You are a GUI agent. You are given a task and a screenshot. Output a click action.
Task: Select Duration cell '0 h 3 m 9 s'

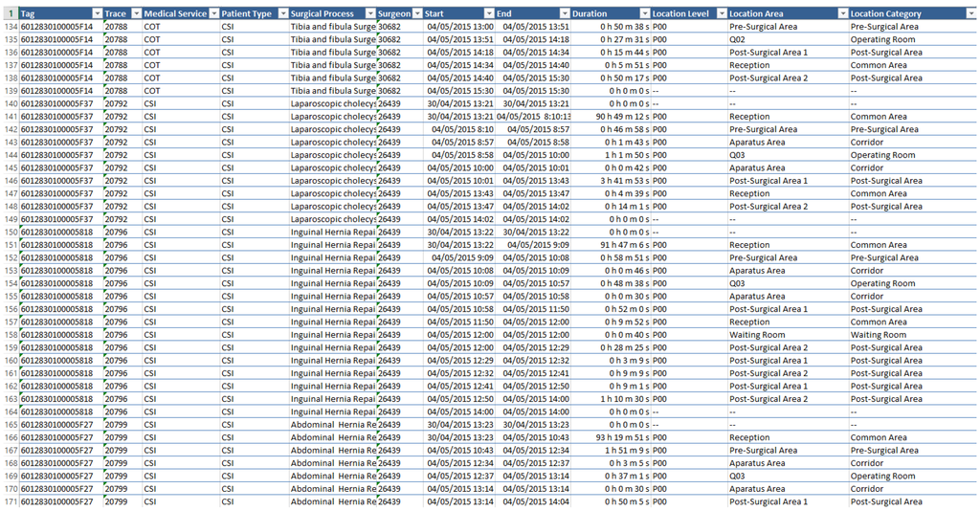click(x=611, y=361)
